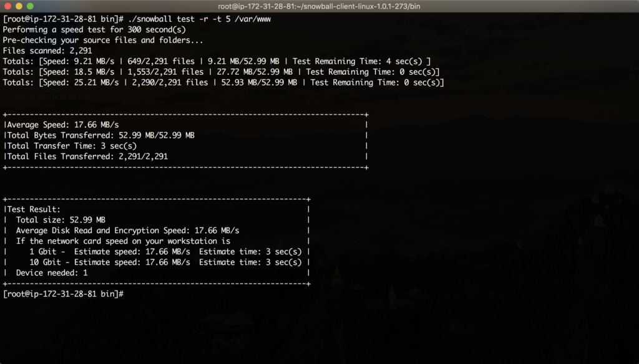Click the yellow minimize window button
Screen dimensions: 639x364
tap(19, 6)
